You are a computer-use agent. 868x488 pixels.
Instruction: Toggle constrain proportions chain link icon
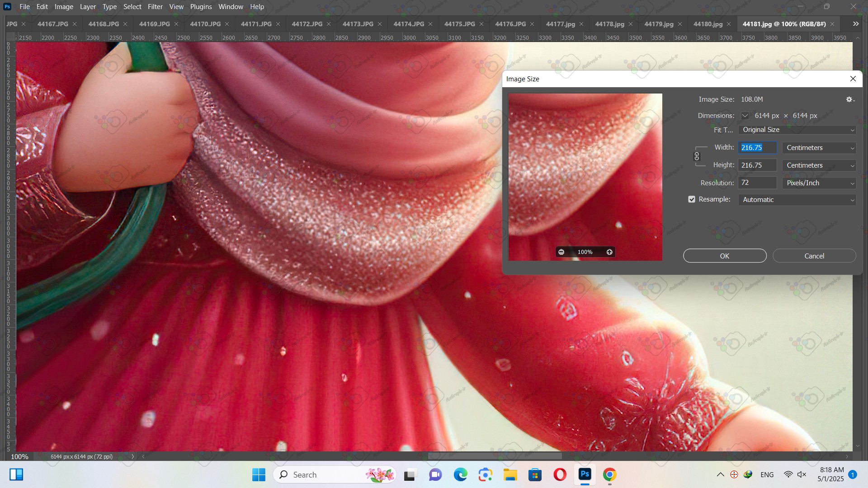[697, 156]
